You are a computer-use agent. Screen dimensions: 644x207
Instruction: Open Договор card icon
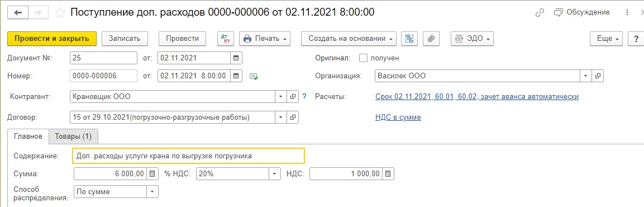(x=293, y=117)
